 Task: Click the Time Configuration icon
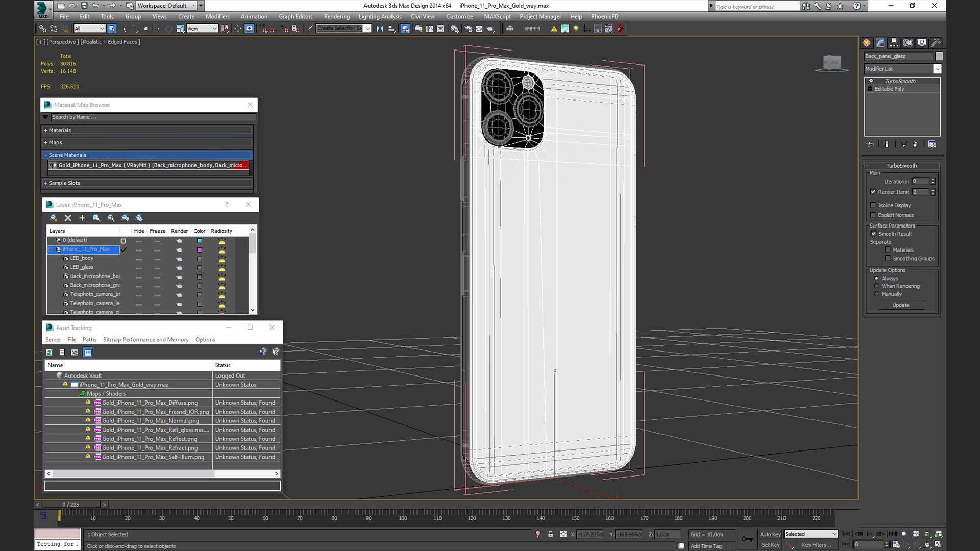click(896, 544)
